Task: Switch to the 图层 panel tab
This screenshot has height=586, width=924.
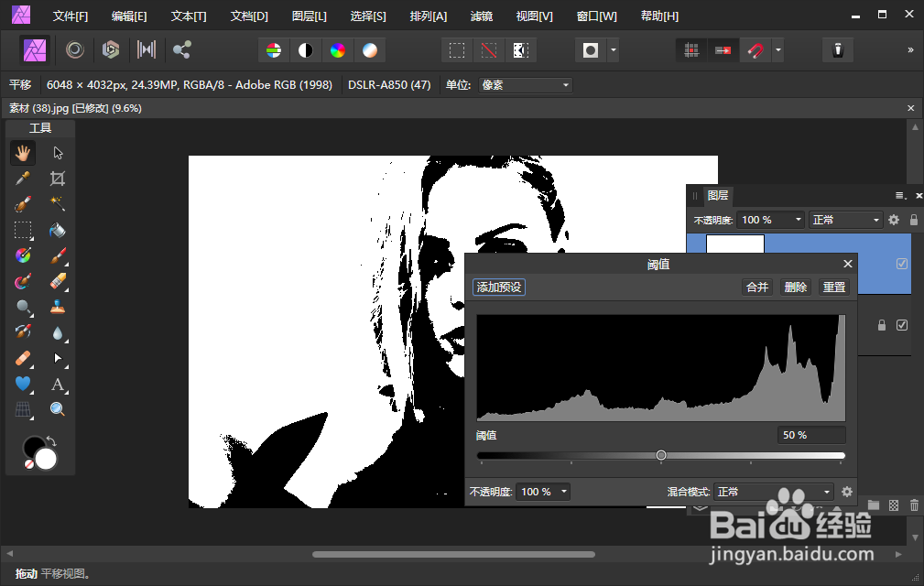Action: tap(718, 196)
